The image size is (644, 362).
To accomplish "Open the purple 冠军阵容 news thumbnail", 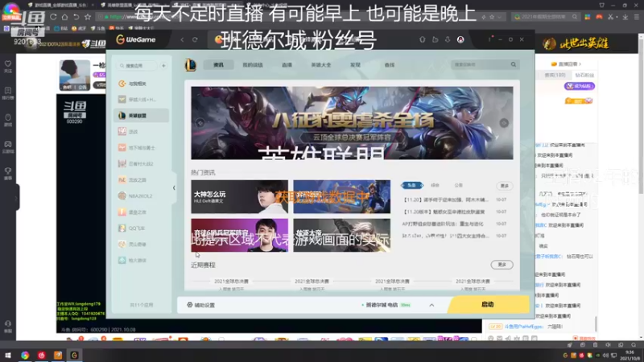I will (x=239, y=235).
